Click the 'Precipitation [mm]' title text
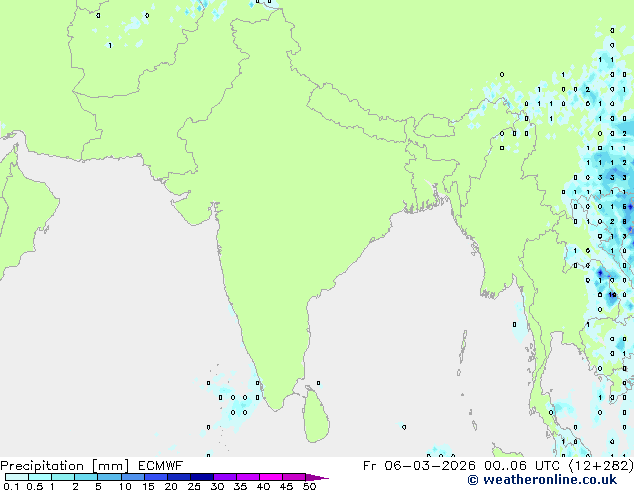Image resolution: width=634 pixels, height=490 pixels. pos(65,466)
